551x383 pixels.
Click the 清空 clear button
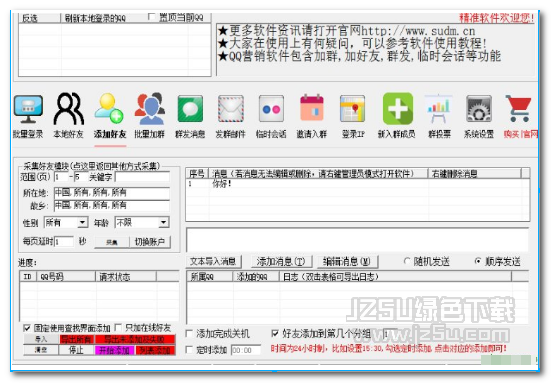41,350
